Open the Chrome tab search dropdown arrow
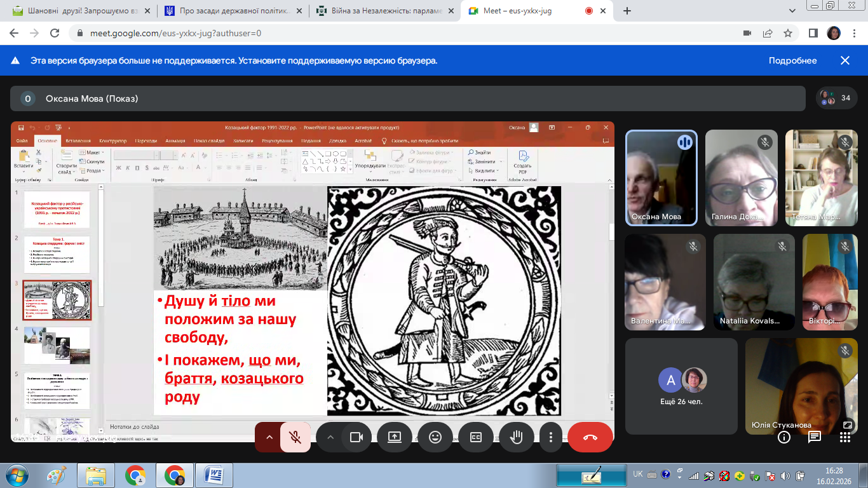The width and height of the screenshot is (868, 488). [792, 11]
